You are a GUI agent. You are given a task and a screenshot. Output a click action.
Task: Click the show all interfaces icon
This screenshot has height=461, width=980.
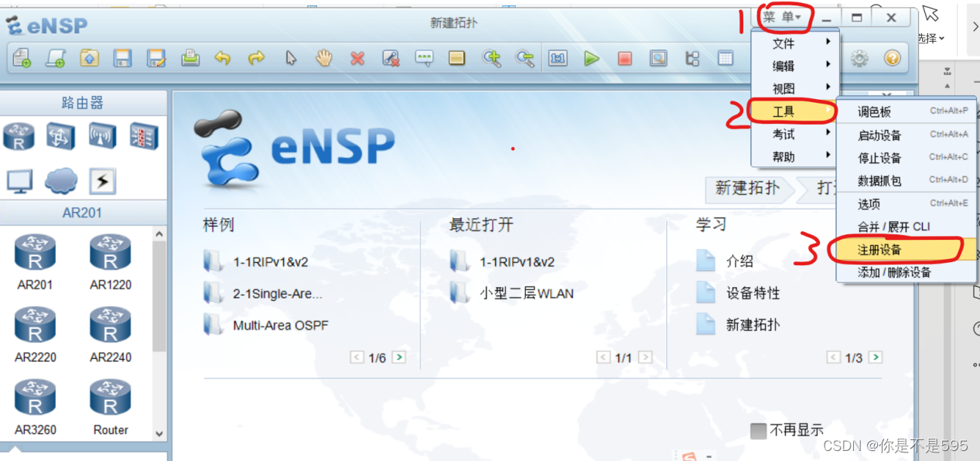click(x=692, y=58)
